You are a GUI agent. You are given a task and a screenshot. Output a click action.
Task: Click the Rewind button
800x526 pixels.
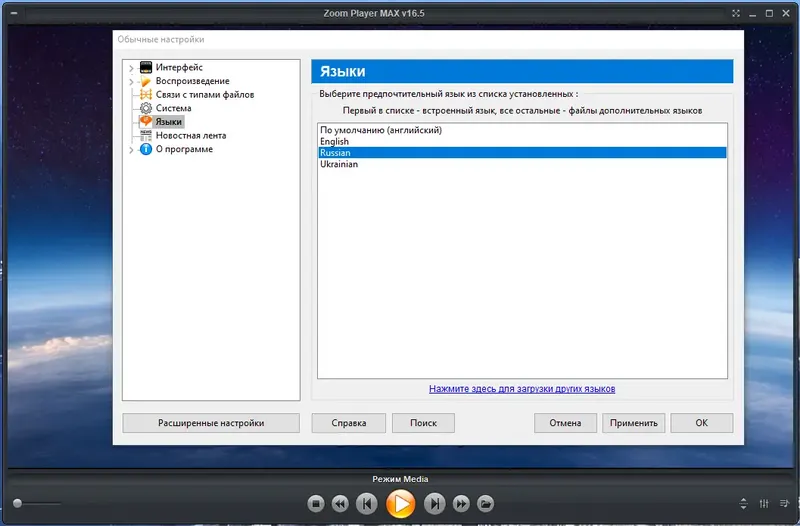pyautogui.click(x=340, y=504)
